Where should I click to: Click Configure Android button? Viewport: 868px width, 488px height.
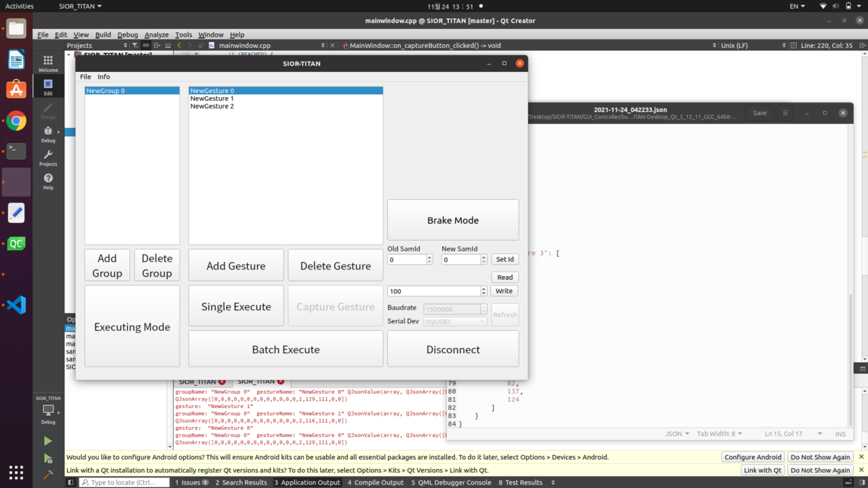pyautogui.click(x=753, y=457)
